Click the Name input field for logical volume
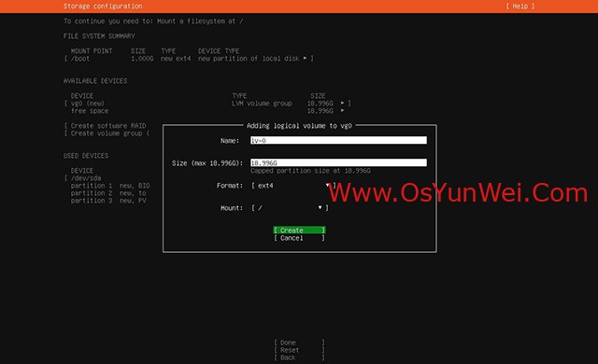Viewport: 598px width, 364px height. [338, 141]
